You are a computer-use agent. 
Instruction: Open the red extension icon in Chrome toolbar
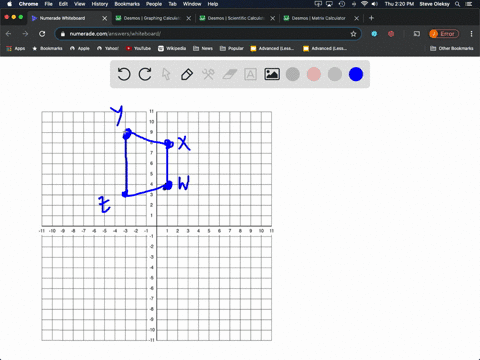point(391,34)
